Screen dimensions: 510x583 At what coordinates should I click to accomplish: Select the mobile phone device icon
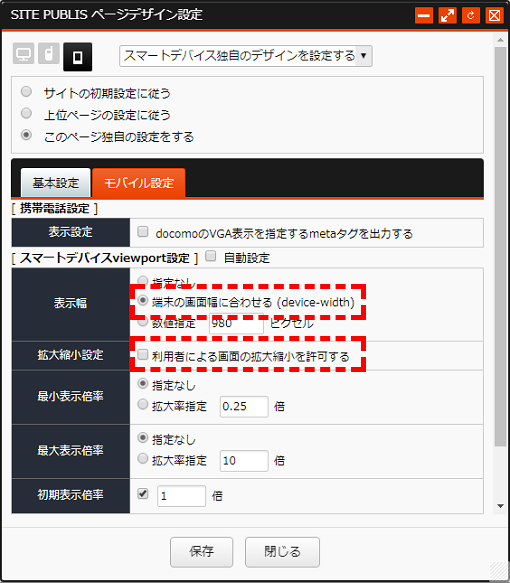(49, 54)
